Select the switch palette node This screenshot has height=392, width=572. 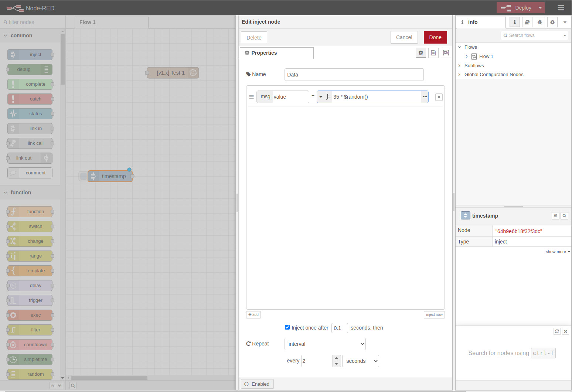click(30, 226)
